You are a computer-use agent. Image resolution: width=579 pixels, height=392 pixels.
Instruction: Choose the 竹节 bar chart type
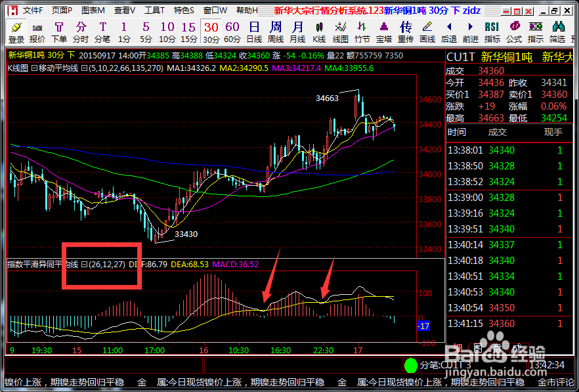(x=362, y=32)
